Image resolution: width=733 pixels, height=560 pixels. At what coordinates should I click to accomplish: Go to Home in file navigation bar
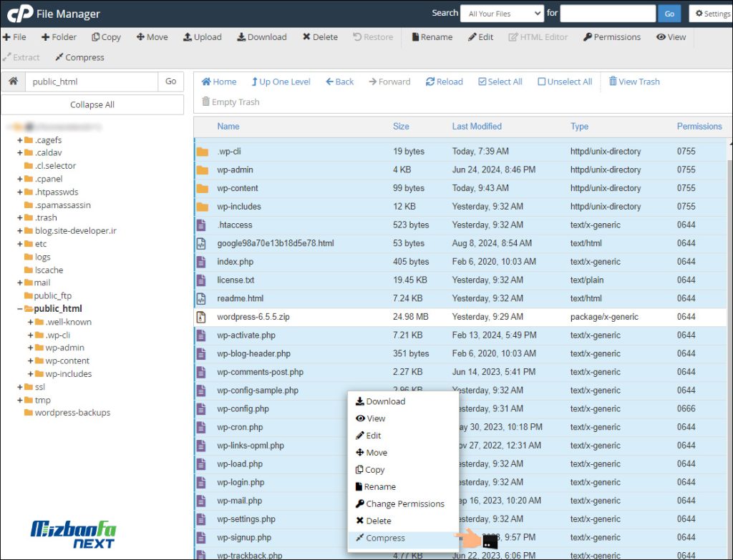click(x=219, y=82)
